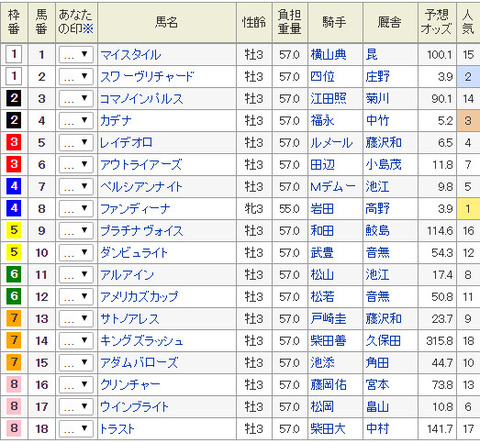The image size is (480, 443).
Task: Open the mark dropdown for アメリカズカップ
Action: point(76,296)
